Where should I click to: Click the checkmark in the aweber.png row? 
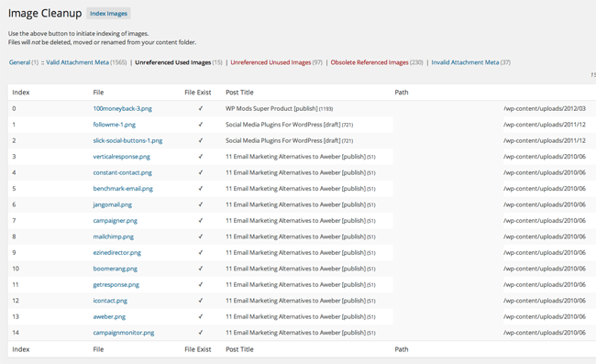tap(200, 316)
